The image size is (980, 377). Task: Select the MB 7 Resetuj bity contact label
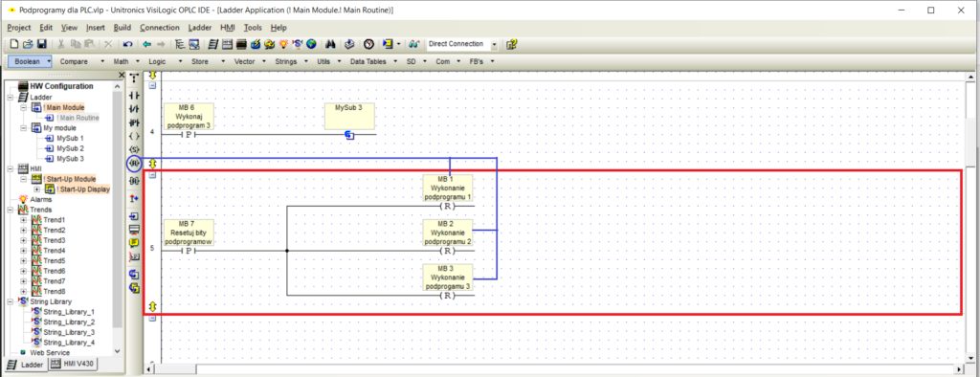189,232
